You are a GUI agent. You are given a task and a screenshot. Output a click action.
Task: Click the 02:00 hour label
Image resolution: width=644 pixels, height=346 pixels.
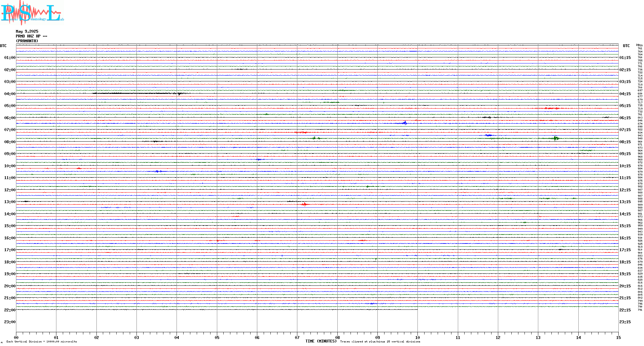[x=10, y=70]
